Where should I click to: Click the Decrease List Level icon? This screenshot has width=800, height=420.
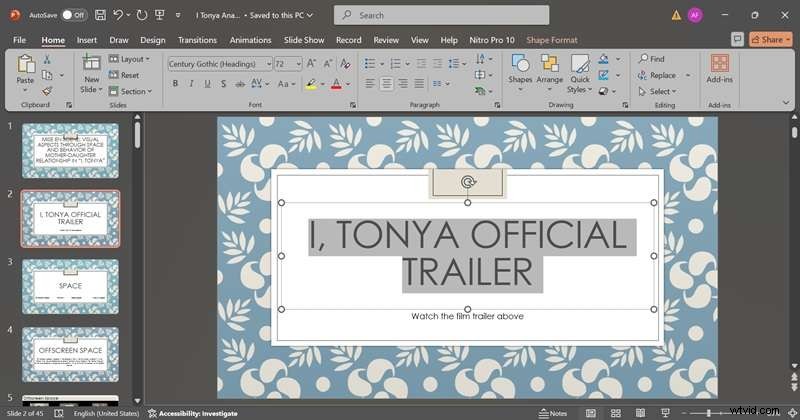click(421, 64)
